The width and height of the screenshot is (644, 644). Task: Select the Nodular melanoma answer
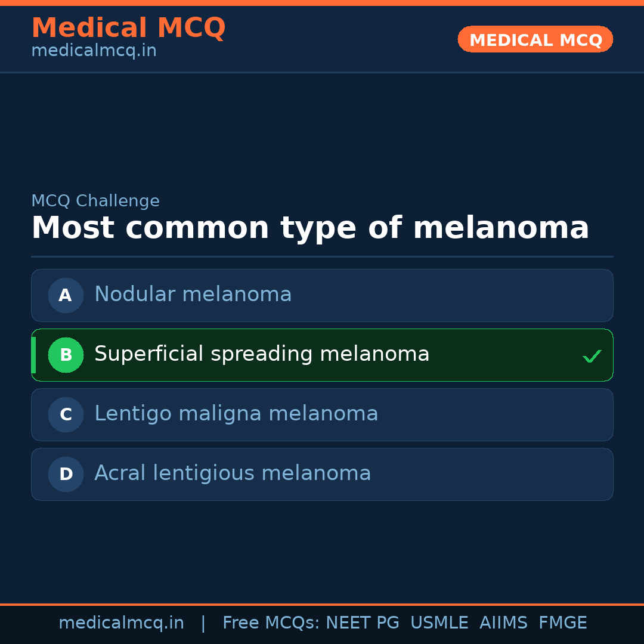[193, 295]
